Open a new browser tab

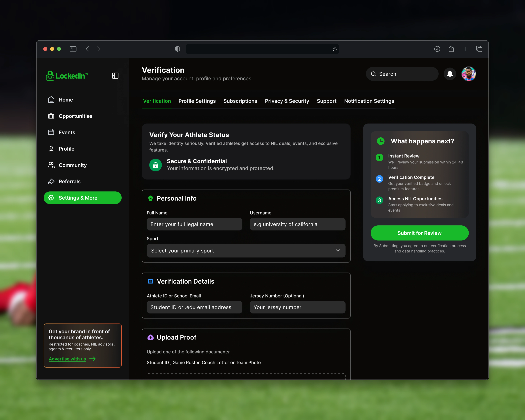(465, 49)
